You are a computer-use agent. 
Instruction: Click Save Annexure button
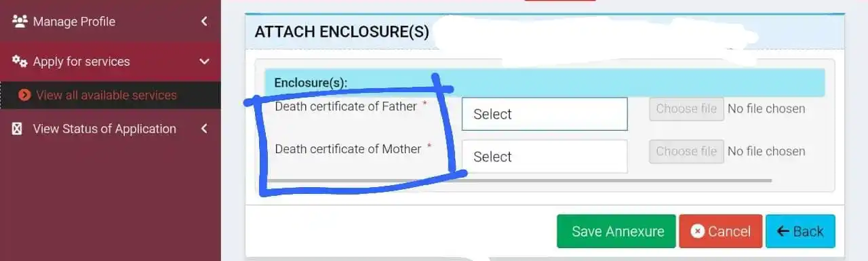pyautogui.click(x=616, y=231)
